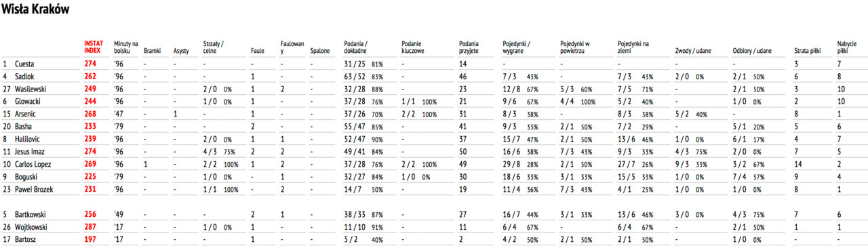Select the Cuesta player row name

pyautogui.click(x=25, y=64)
